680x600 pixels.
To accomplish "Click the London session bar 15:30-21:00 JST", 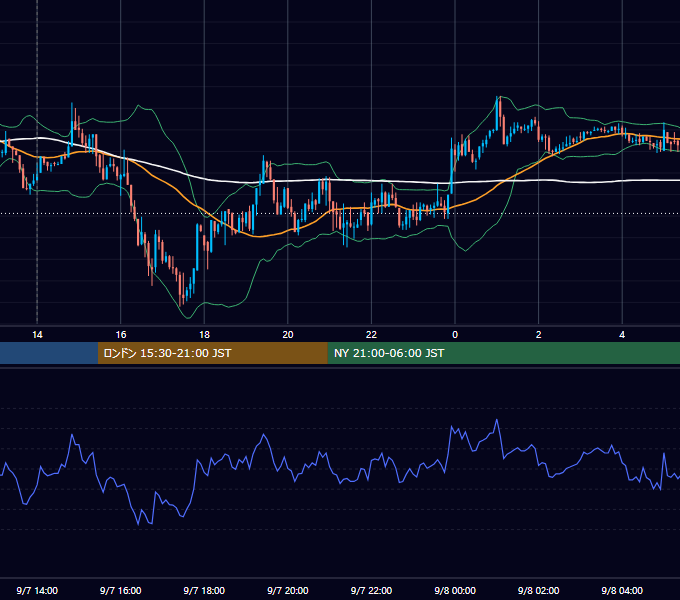I will pyautogui.click(x=212, y=353).
